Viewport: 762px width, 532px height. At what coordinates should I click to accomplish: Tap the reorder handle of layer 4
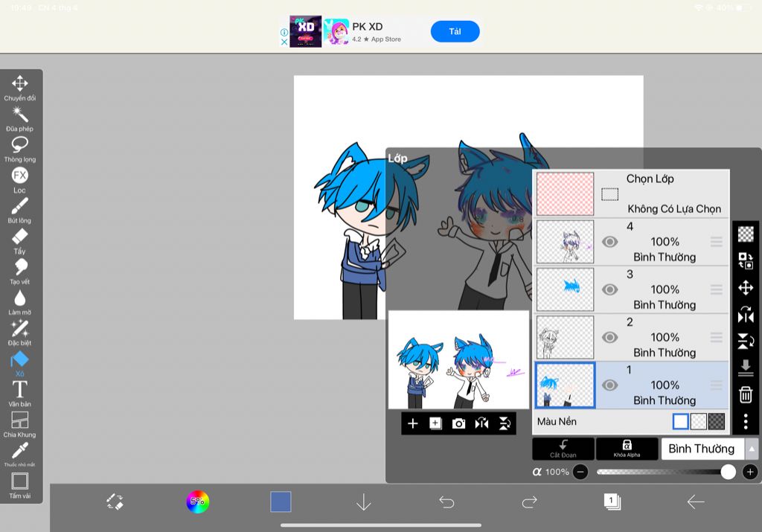coord(717,242)
